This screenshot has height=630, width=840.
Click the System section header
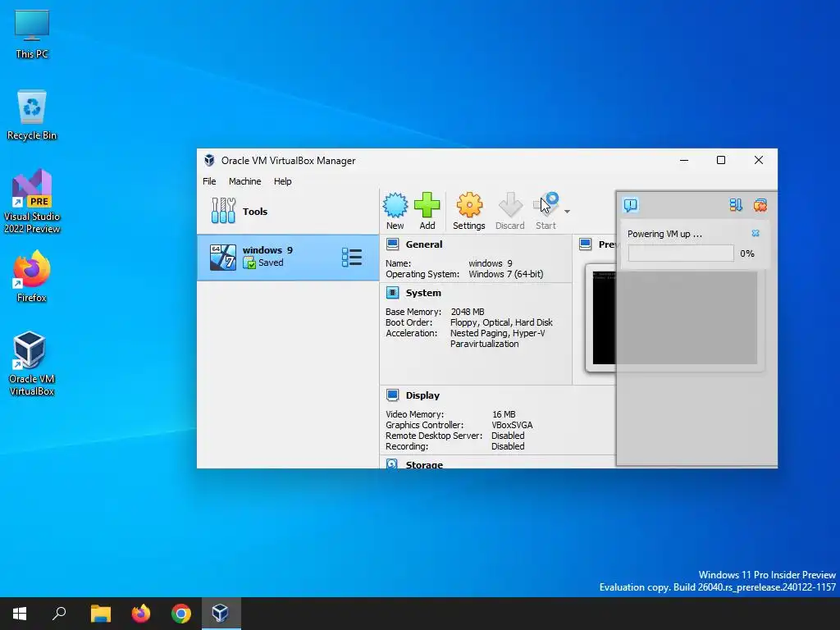423,293
